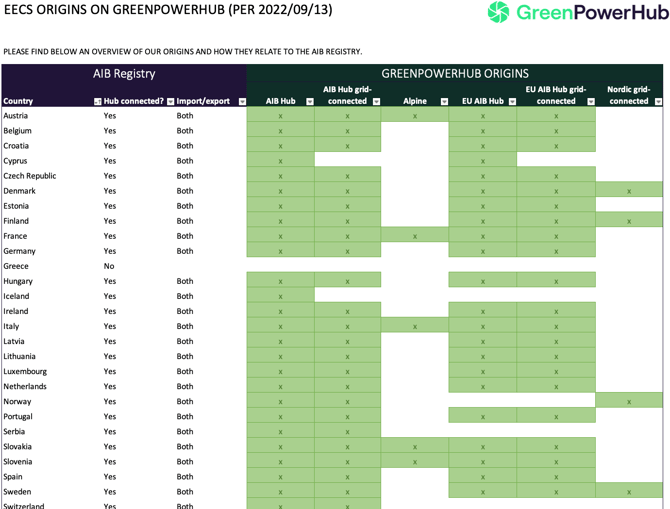Select the Cyprus country cell

15,161
